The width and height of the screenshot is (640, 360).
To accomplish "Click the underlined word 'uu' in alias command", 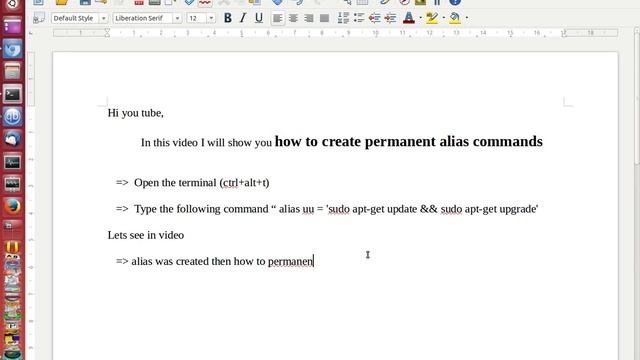I will (x=308, y=209).
